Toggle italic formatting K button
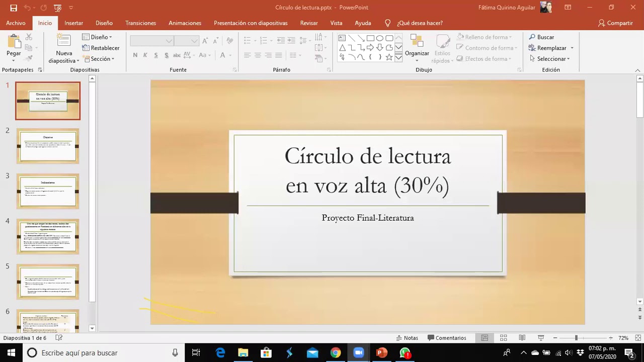Screen dimensions: 644x362 (x=145, y=55)
